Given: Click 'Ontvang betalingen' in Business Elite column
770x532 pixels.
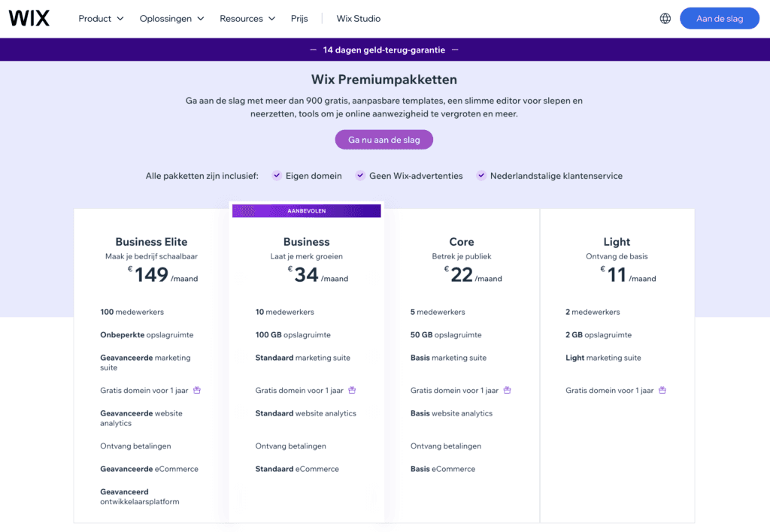Looking at the screenshot, I should [x=135, y=446].
